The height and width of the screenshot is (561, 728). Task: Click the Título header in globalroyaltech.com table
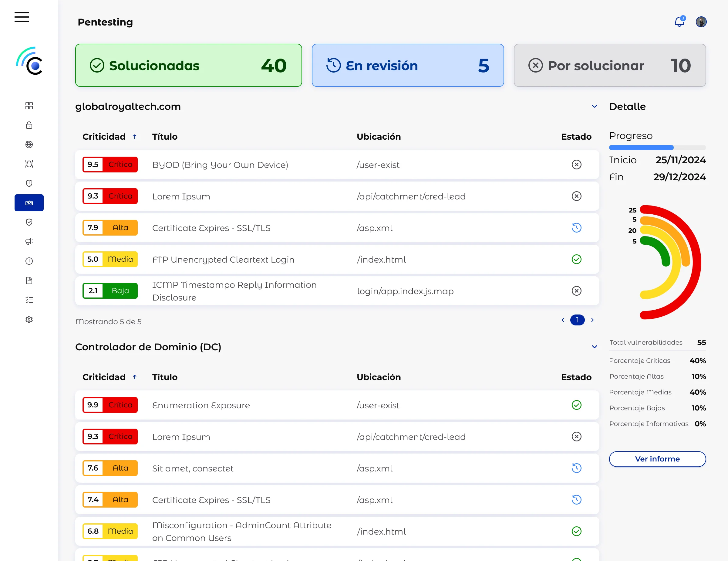click(x=165, y=137)
